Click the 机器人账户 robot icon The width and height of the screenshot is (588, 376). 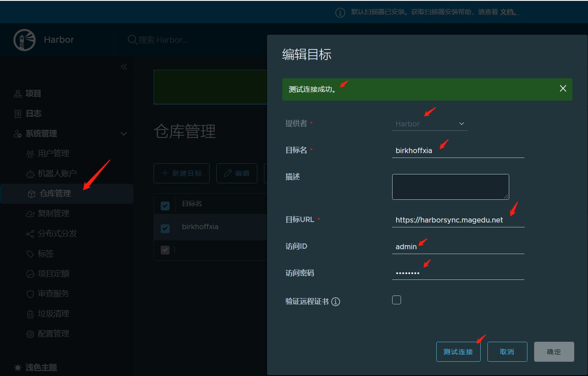point(30,174)
